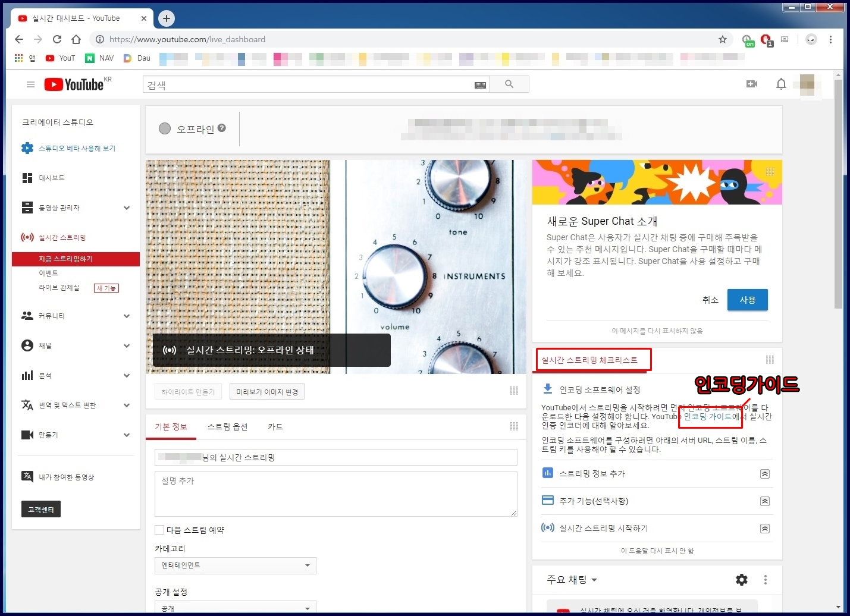Click the browser back arrow
Image resolution: width=850 pixels, height=616 pixels.
[19, 39]
